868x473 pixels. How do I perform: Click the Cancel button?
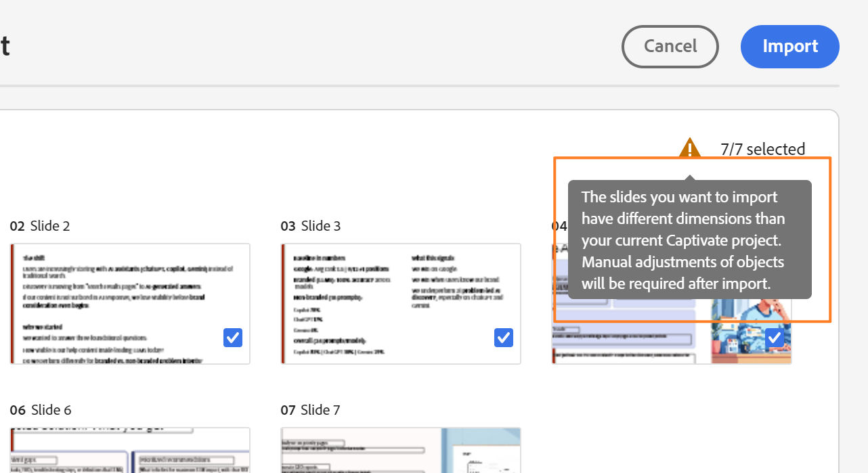(x=670, y=46)
